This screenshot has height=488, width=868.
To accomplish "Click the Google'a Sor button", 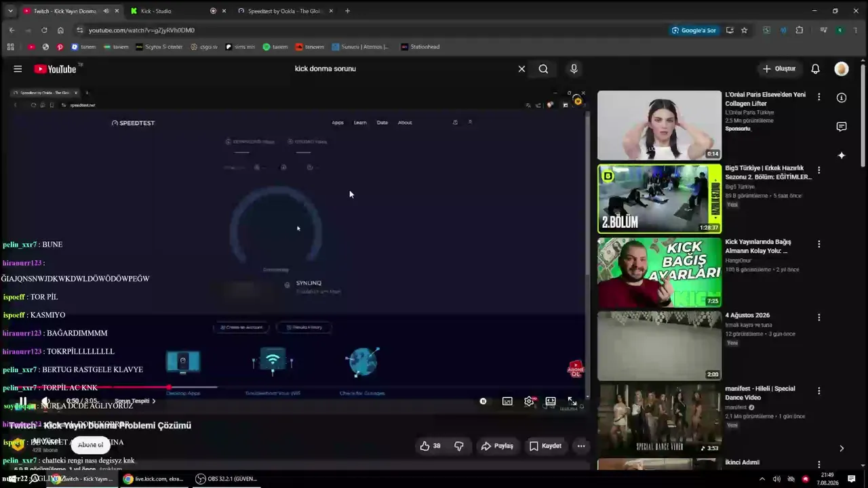I will (x=694, y=30).
